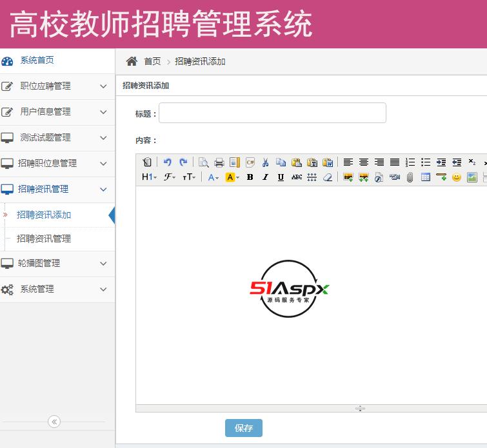The image size is (487, 448).
Task: Open the font size dropdown
Action: click(x=189, y=177)
